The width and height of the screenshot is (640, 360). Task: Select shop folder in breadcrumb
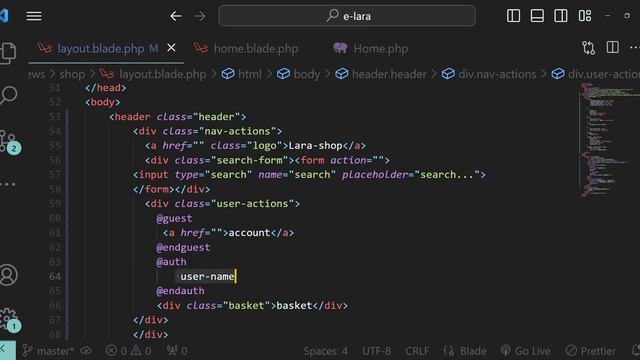click(x=72, y=74)
